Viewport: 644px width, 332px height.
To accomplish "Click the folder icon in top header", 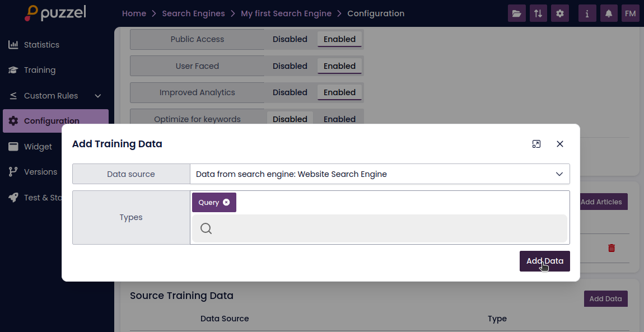I will 516,13.
